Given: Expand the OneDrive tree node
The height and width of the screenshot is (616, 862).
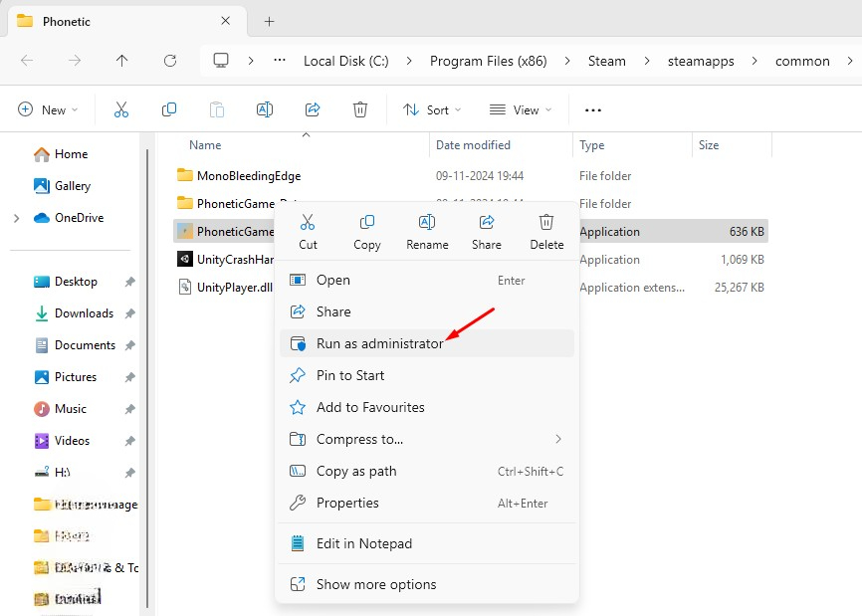Looking at the screenshot, I should point(17,218).
